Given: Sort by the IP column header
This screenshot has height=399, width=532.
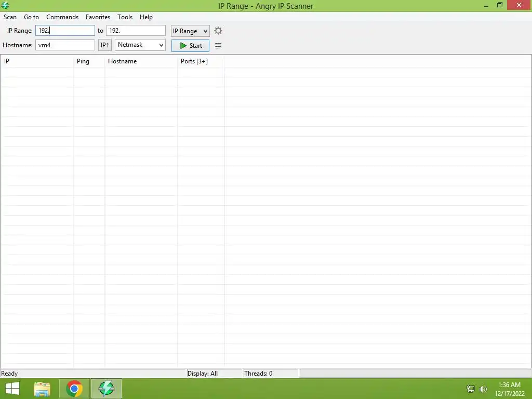Looking at the screenshot, I should 37,61.
